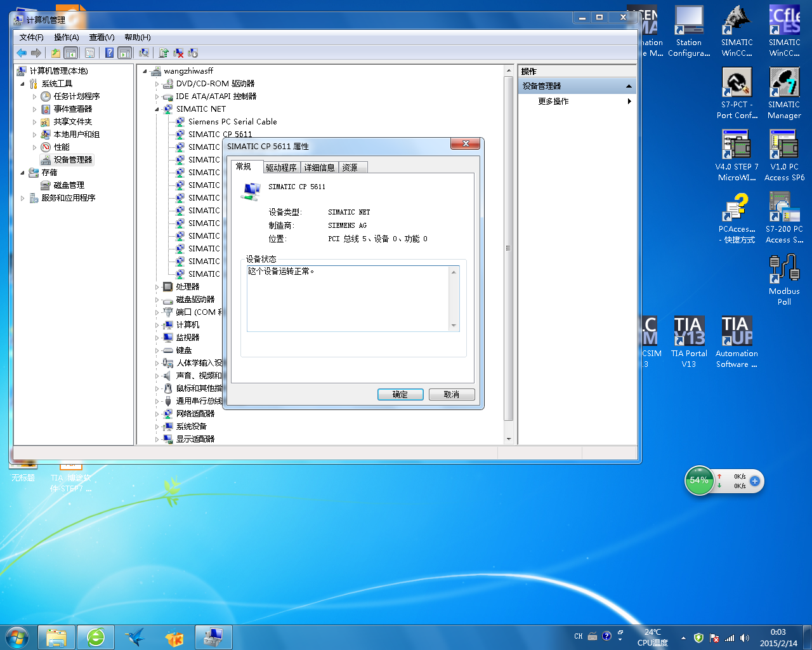Select Siemens PC Serial Cable device
Viewport: 812px width, 650px height.
tap(232, 122)
